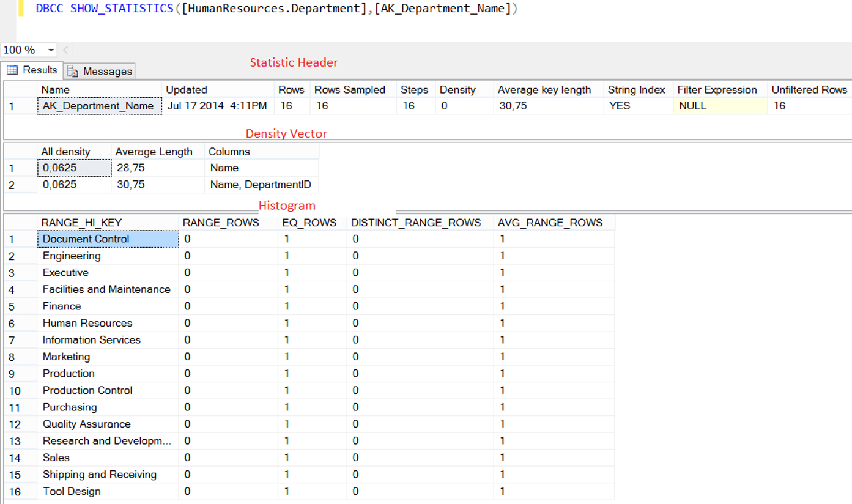The width and height of the screenshot is (852, 504).
Task: Select the Purchasing histogram cell
Action: click(x=108, y=407)
